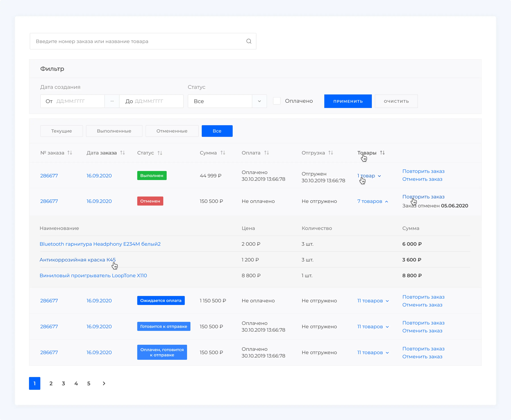This screenshot has width=511, height=420.
Task: Sort by Отгрузка column arrows icon
Action: coord(331,153)
